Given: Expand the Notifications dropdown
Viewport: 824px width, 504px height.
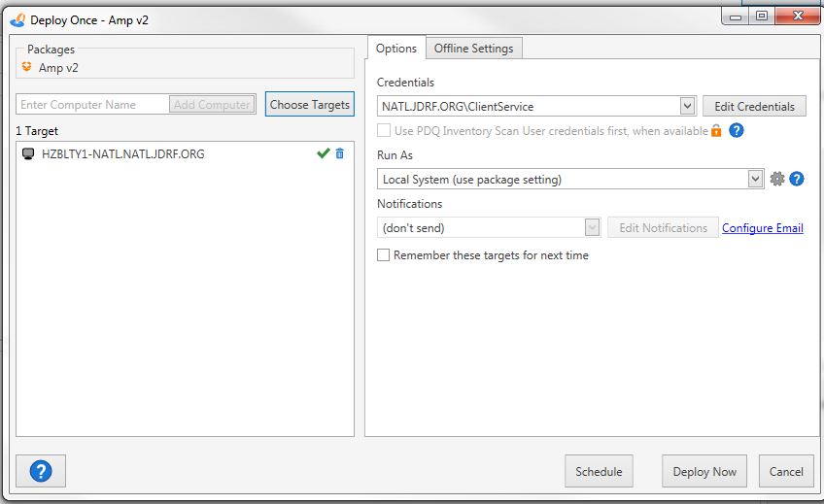Looking at the screenshot, I should (x=592, y=227).
